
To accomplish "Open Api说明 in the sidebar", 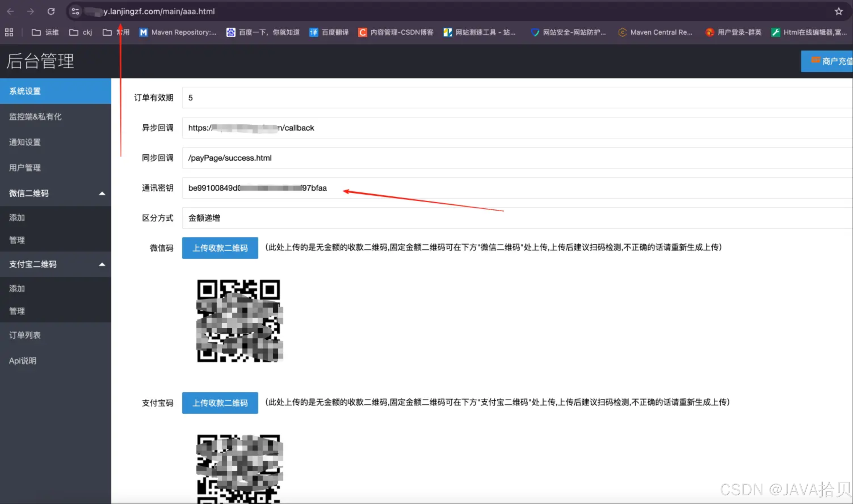I will 56,361.
